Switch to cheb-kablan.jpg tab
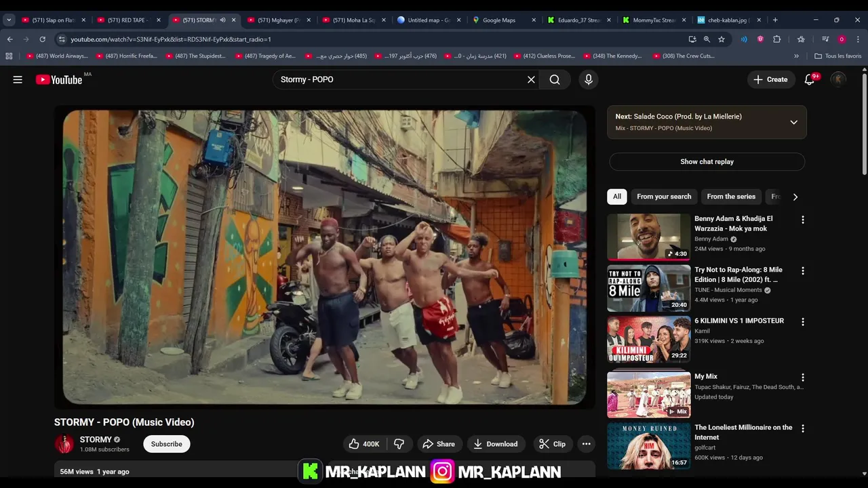This screenshot has height=488, width=868. pos(728,20)
